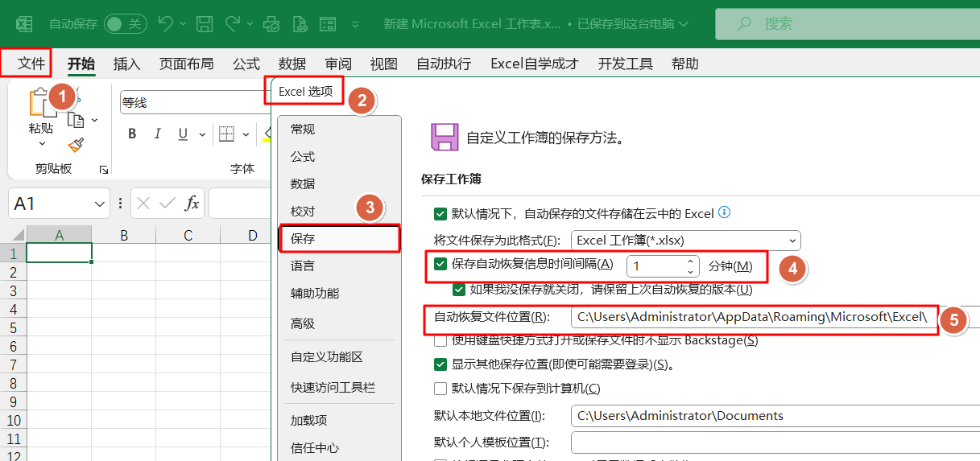Click the Select All corner of the sheet
This screenshot has height=461, width=980.
coord(13,235)
